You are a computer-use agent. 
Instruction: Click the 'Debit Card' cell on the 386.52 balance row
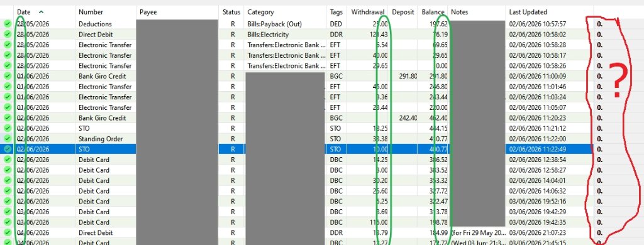pos(94,160)
